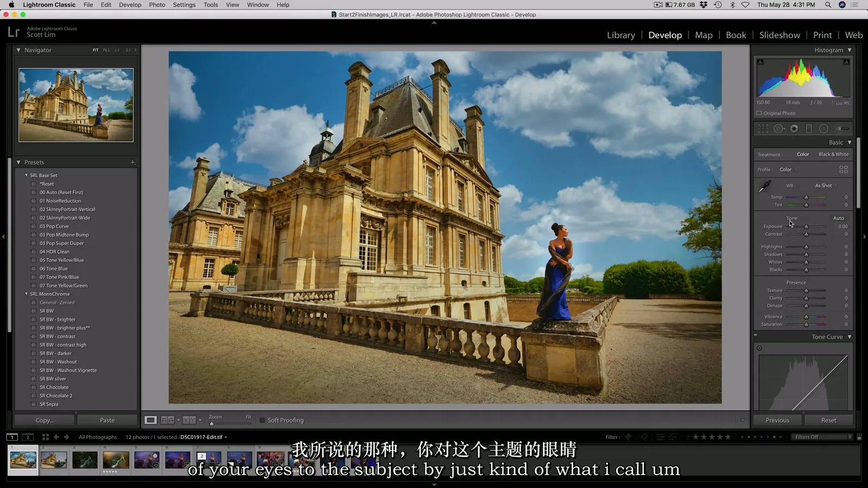Open the Profile Browser grid icon
The height and width of the screenshot is (488, 868).
[x=844, y=170]
